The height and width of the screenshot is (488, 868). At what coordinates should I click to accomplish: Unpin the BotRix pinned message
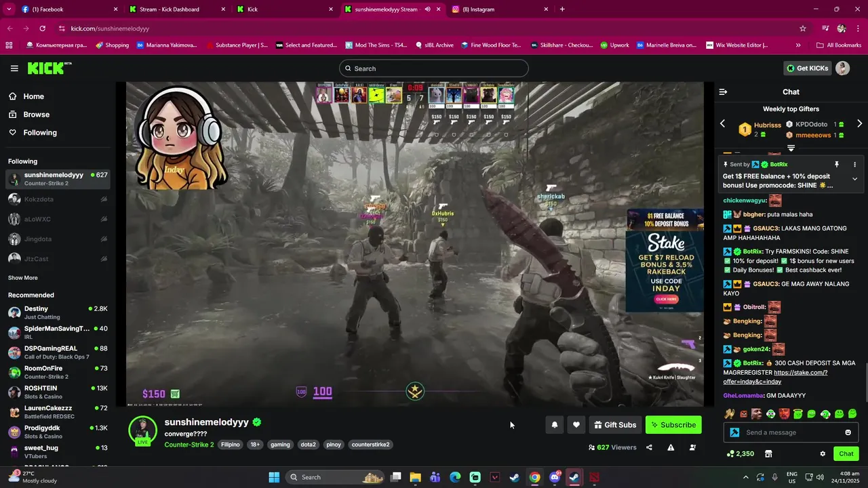[x=837, y=165]
